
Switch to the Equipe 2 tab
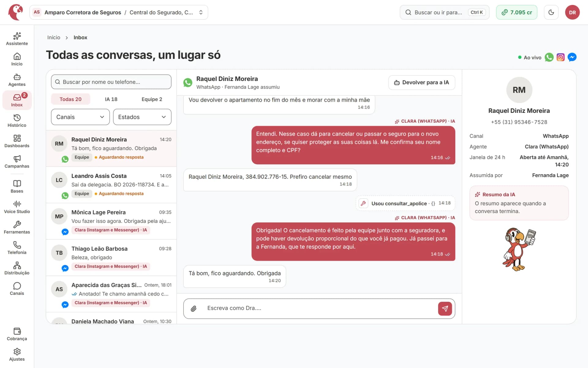[152, 99]
